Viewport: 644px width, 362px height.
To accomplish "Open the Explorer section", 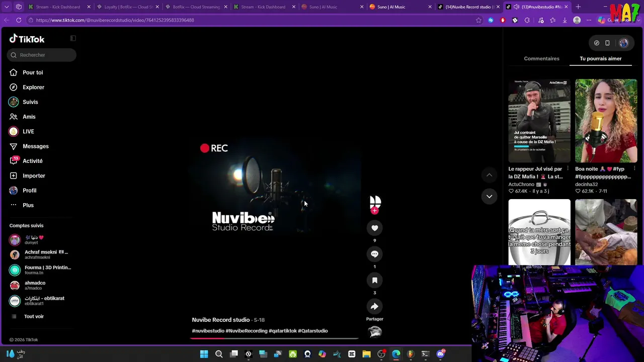I will 33,87.
